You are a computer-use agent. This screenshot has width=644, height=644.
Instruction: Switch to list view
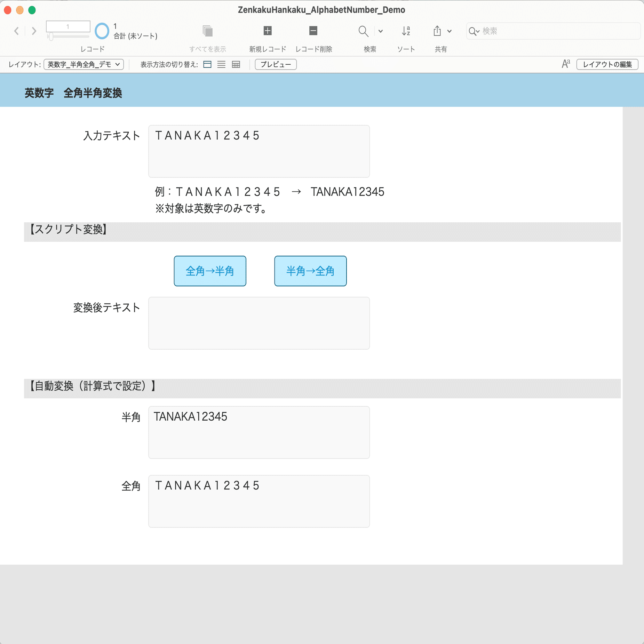tap(221, 64)
